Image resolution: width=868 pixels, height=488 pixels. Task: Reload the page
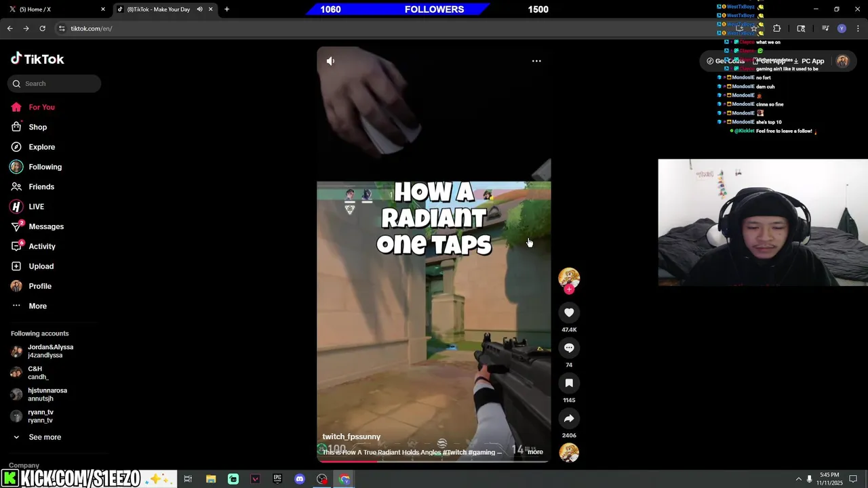[x=42, y=28]
